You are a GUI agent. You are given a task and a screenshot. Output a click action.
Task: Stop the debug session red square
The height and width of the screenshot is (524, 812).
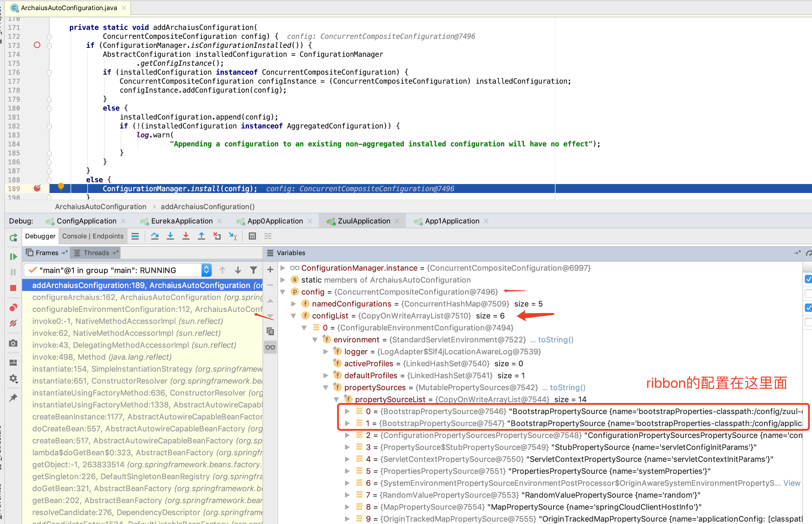[x=13, y=288]
